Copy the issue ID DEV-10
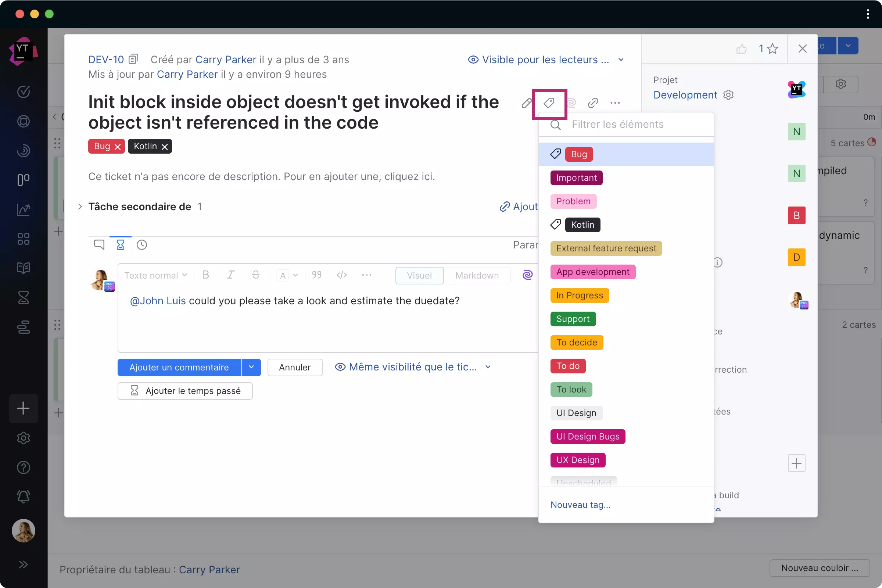Image resolution: width=882 pixels, height=588 pixels. pos(133,59)
